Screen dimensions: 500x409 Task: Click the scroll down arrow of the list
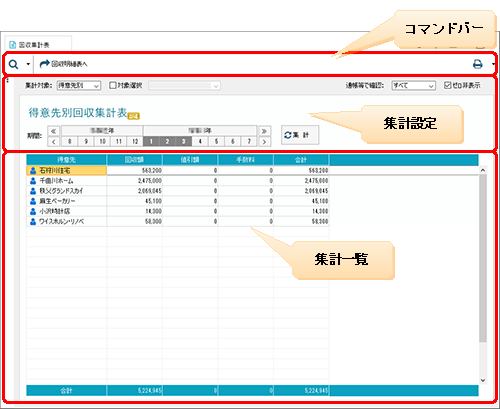click(x=483, y=380)
